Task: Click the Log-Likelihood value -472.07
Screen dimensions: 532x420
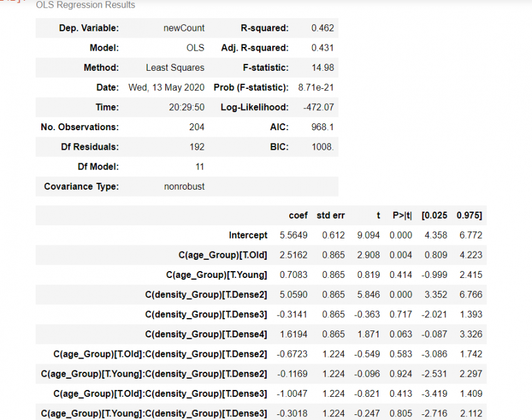Action: (x=318, y=107)
